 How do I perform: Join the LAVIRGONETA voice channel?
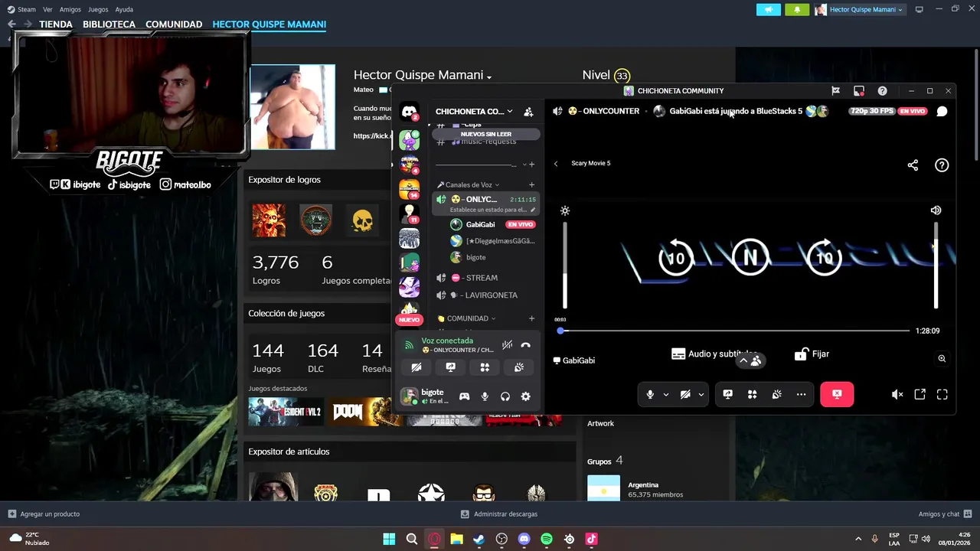click(x=486, y=295)
